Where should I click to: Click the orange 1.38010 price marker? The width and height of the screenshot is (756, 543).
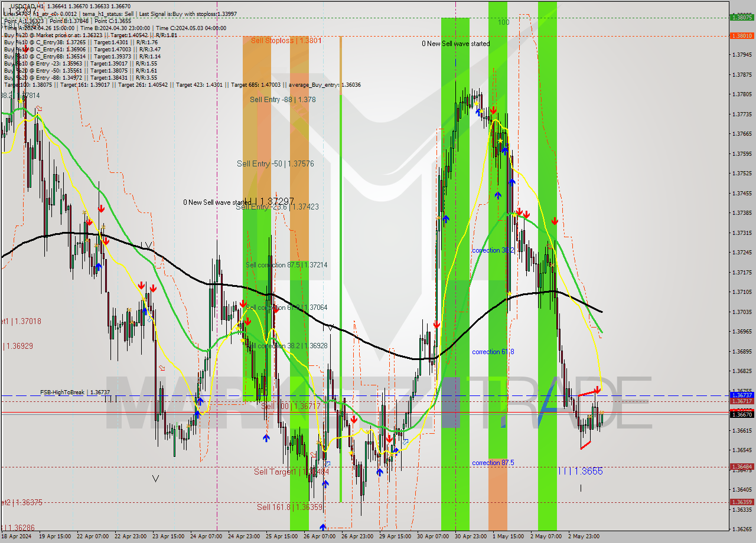(x=743, y=37)
